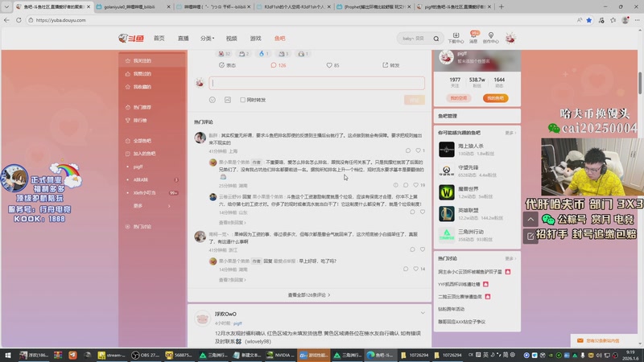
Task: Open the pigff link under 浮欢OwO
Action: point(237,323)
